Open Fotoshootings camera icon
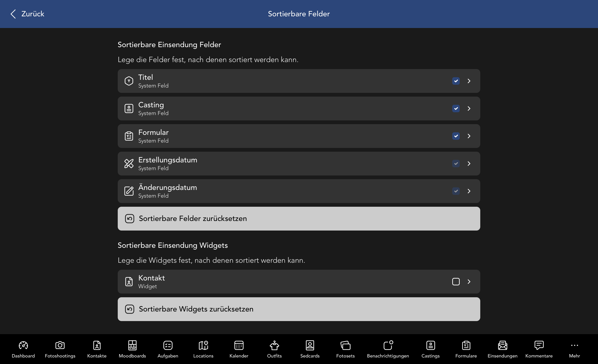The image size is (598, 364). 60,345
